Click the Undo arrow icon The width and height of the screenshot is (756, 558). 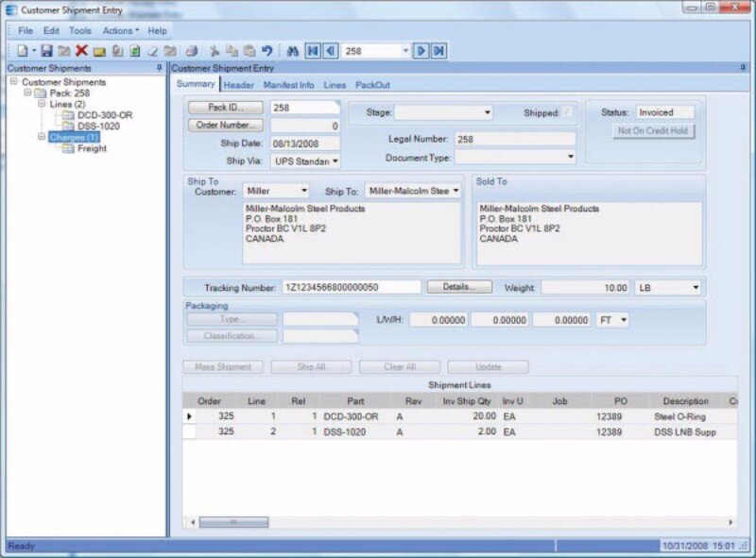266,51
